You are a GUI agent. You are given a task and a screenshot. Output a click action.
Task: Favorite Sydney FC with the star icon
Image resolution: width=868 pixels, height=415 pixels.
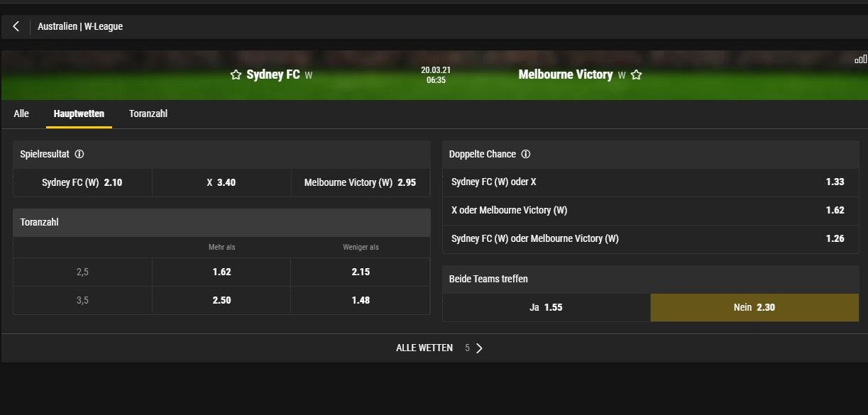(236, 75)
